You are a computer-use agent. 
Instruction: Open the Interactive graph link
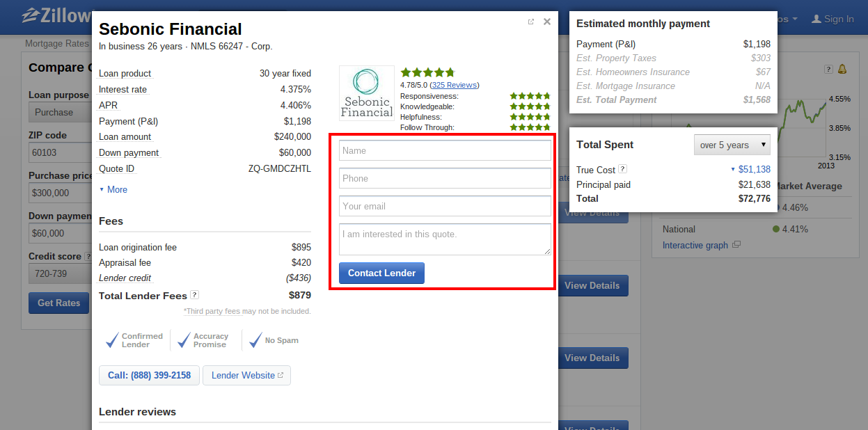click(x=695, y=245)
